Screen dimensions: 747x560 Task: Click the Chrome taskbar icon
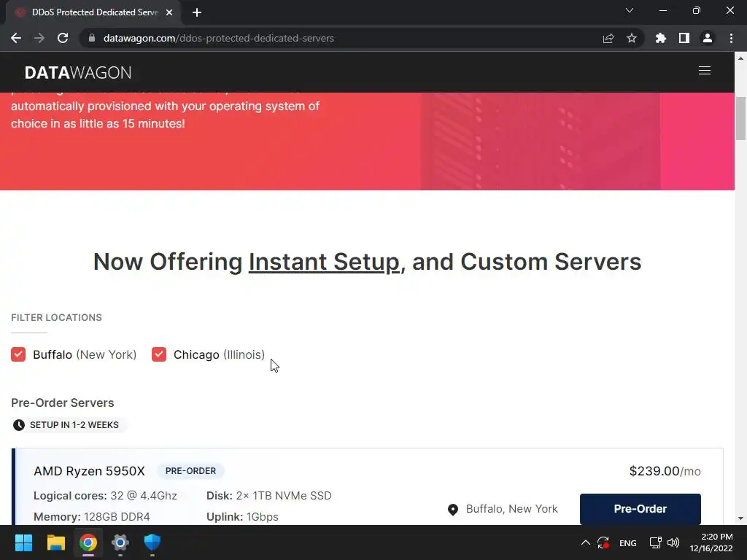click(x=88, y=542)
